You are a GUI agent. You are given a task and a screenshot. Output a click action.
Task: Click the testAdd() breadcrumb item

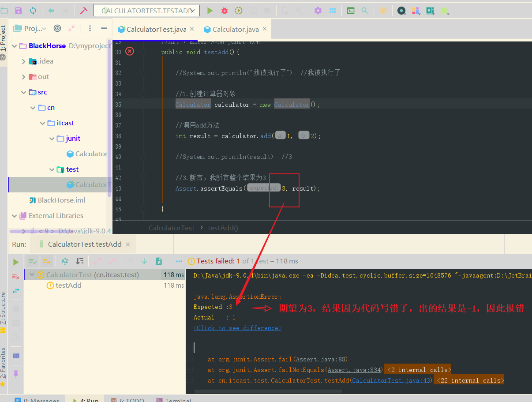tap(223, 228)
